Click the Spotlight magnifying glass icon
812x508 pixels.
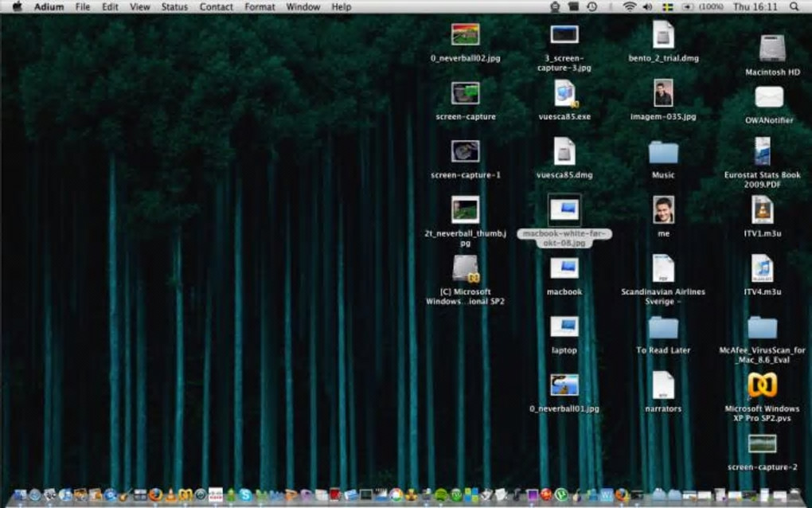pos(794,6)
